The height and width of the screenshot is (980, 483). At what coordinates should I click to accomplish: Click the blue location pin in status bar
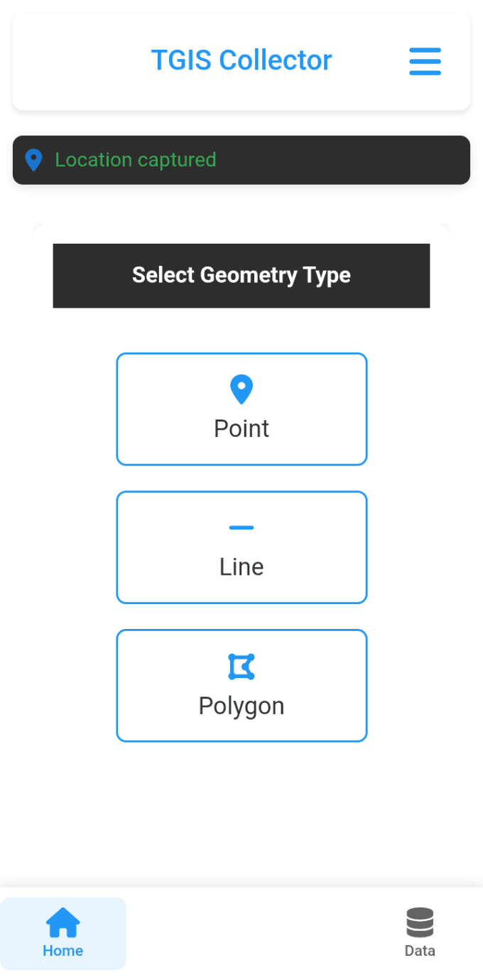coord(33,160)
